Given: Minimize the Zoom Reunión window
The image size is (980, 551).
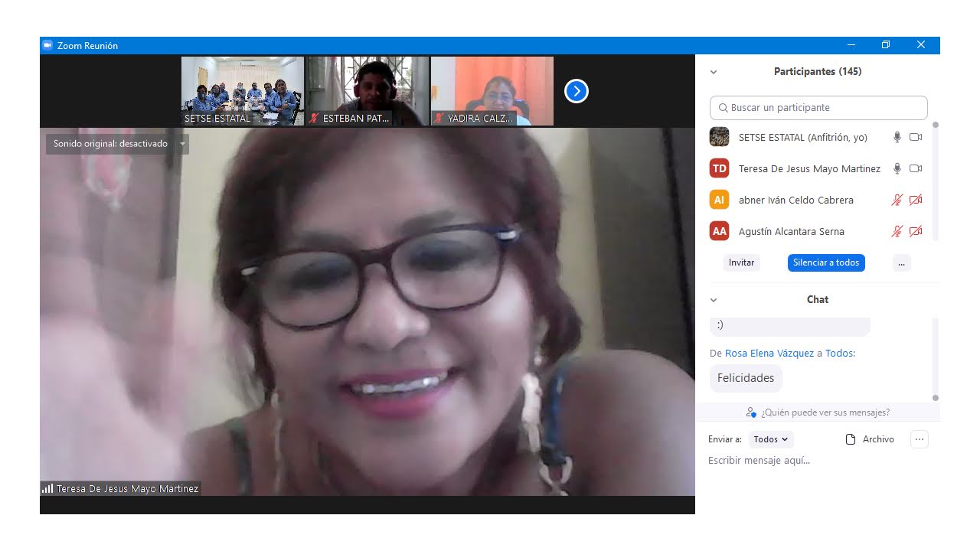Looking at the screenshot, I should (x=851, y=45).
